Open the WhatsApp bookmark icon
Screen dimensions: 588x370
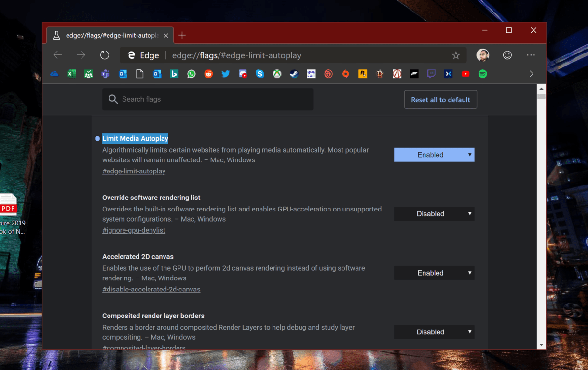[191, 74]
